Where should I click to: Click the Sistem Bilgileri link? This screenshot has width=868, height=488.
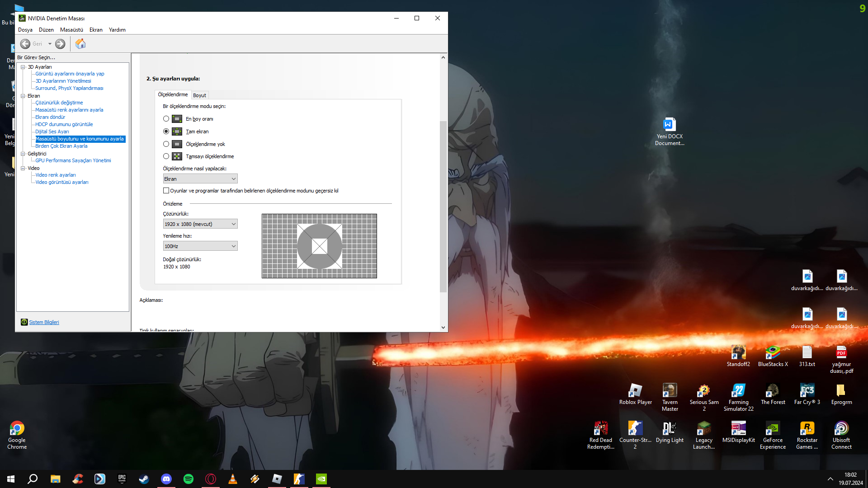44,322
